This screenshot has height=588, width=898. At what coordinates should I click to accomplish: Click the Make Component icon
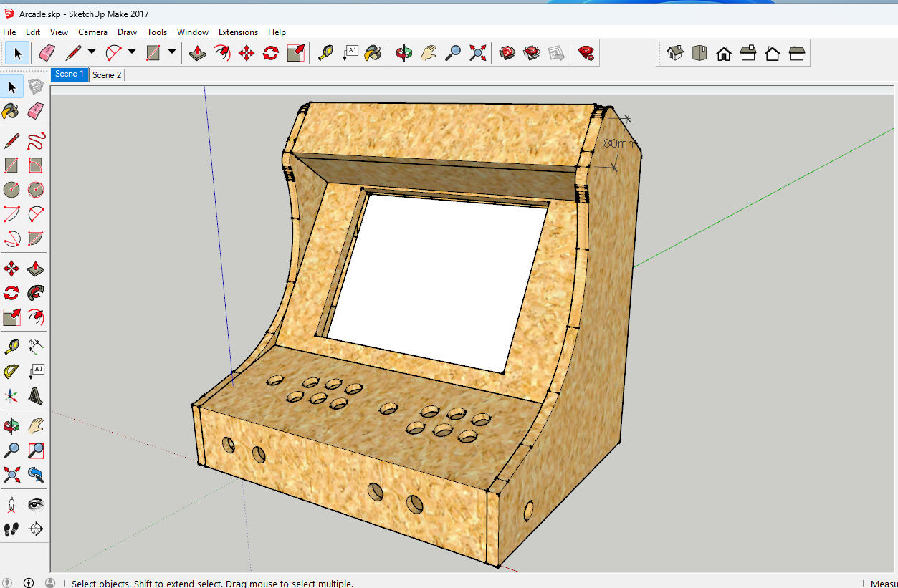tap(36, 87)
